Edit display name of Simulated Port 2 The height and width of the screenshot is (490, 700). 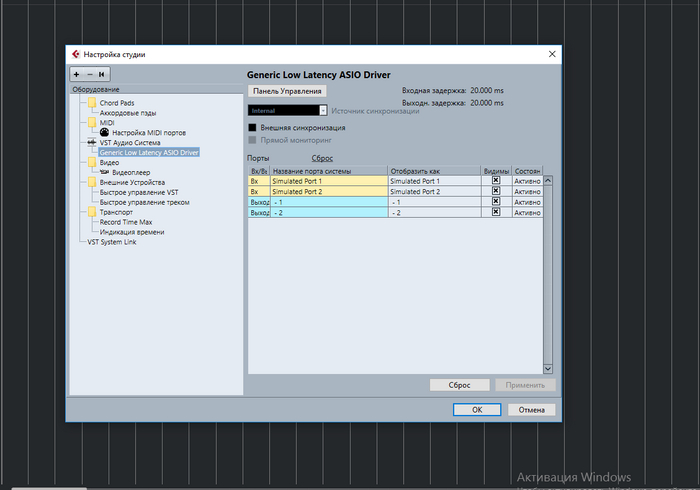click(x=434, y=191)
